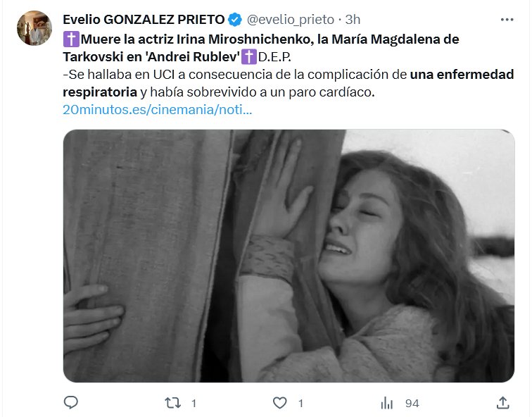
Task: Click the like count 1
Action: tap(300, 404)
